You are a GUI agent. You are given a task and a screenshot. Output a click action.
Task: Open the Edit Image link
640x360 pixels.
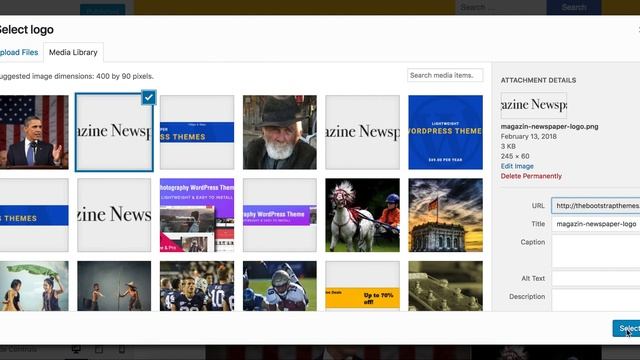pos(517,166)
